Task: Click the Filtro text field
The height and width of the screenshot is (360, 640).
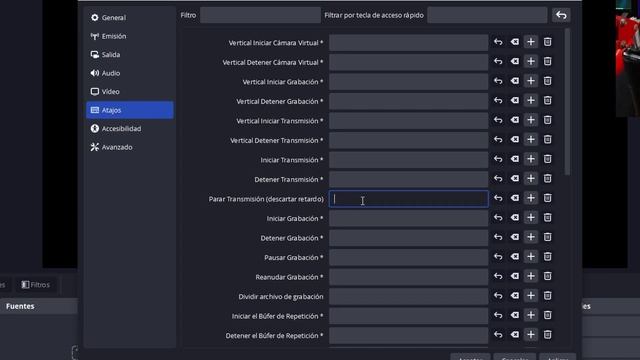Action: click(x=260, y=15)
